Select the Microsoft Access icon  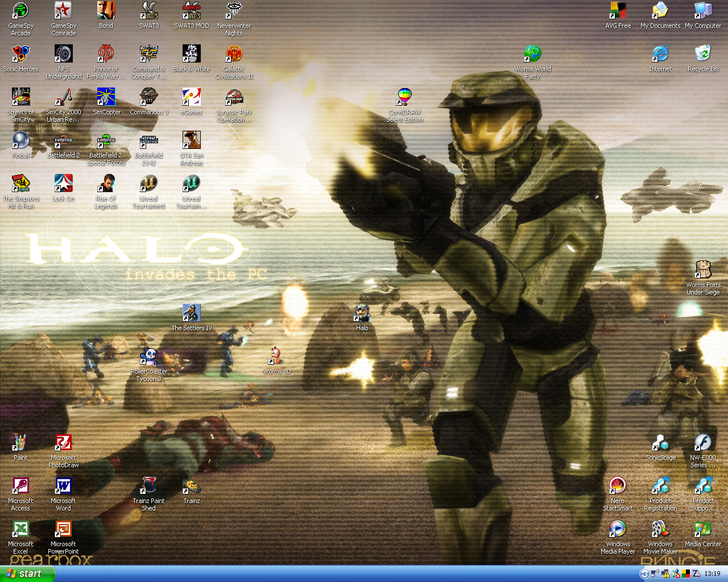[x=20, y=494]
